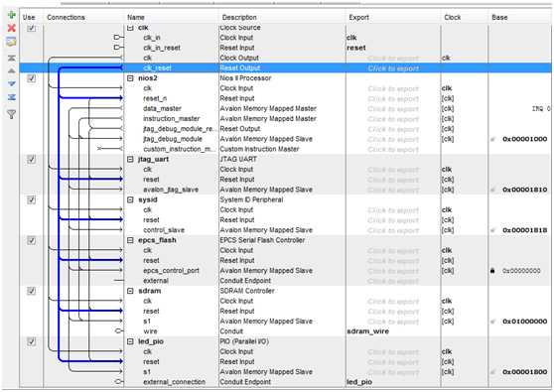Viewport: 554px width, 392px height.
Task: Click the Export column header
Action: [x=359, y=17]
